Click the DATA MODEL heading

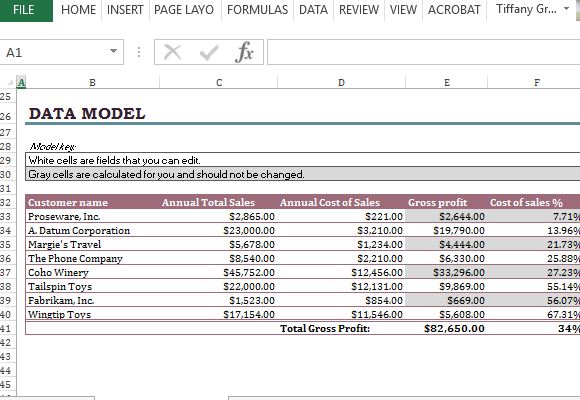[87, 114]
